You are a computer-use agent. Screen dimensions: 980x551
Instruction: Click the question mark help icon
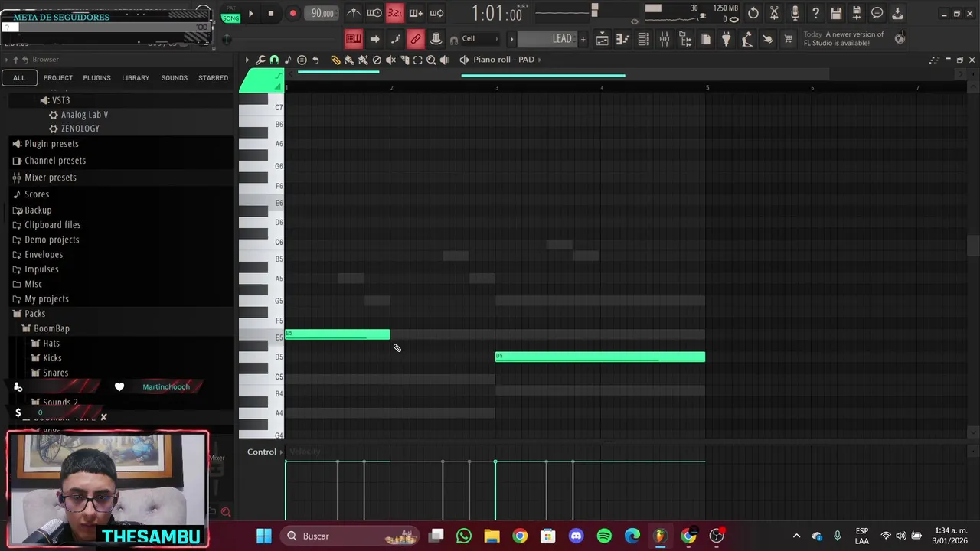click(x=815, y=13)
